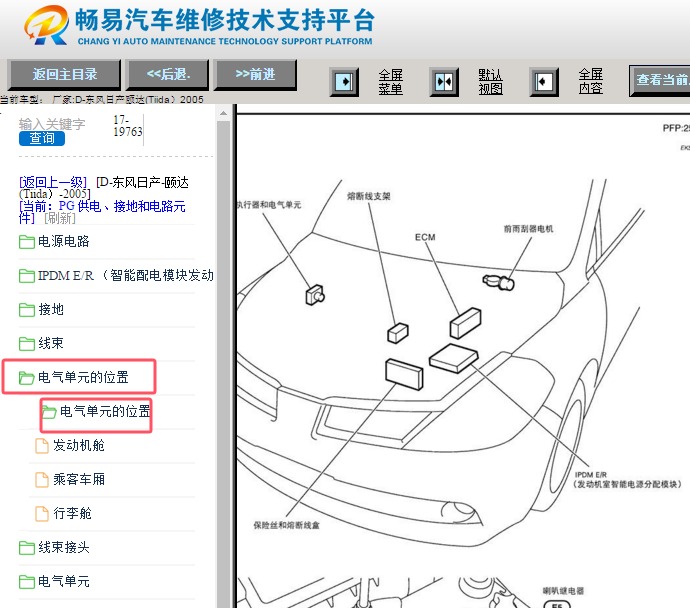Click the 喇叭继电器 label in diagram
Screen dimensions: 690x608
[563, 591]
